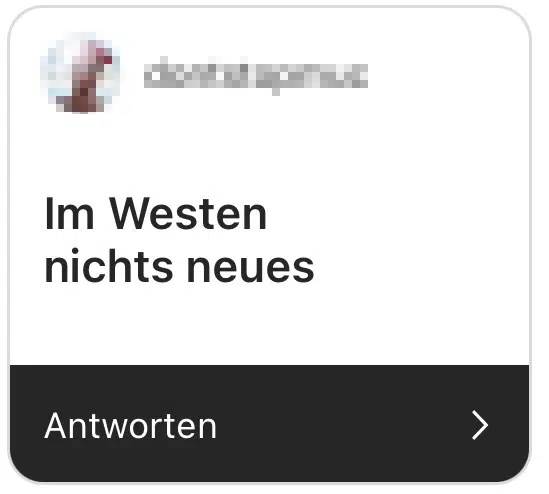549x494 pixels.
Task: Visit the poster's profile via blurred name
Action: (256, 75)
